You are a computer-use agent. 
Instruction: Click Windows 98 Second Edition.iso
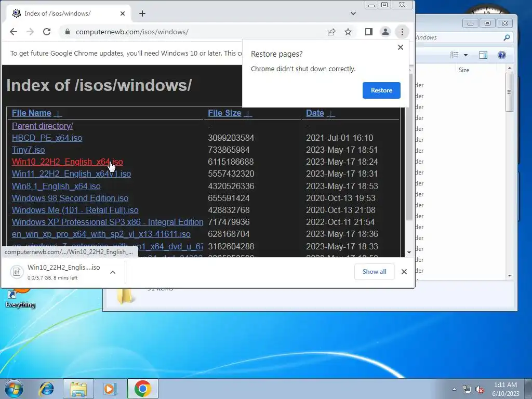tap(70, 198)
